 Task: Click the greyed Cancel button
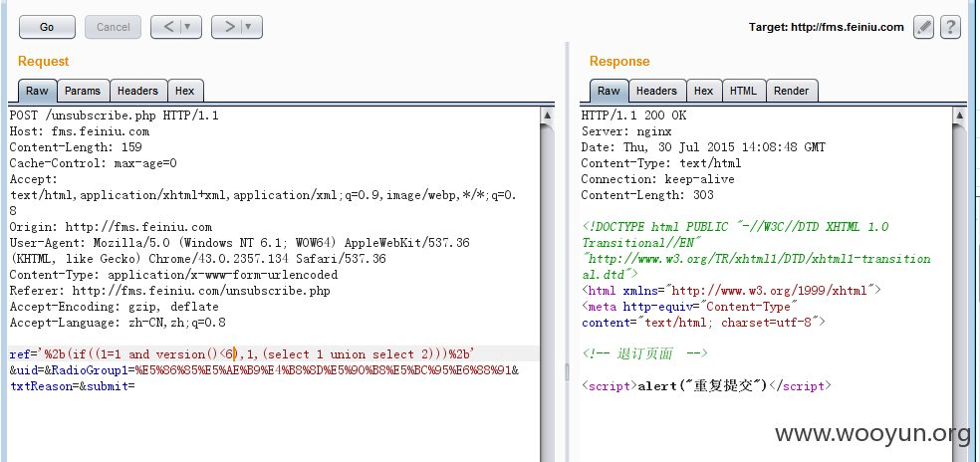click(x=114, y=27)
